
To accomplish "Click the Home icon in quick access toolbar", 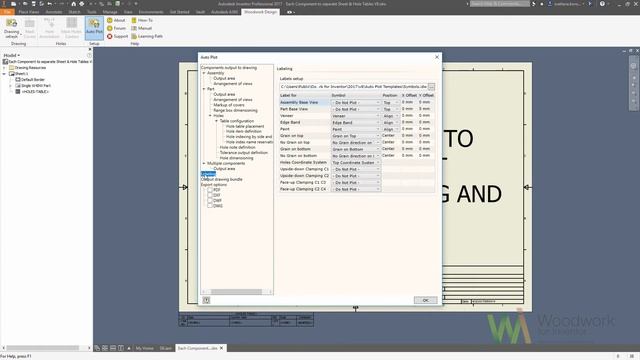I will (73, 4).
